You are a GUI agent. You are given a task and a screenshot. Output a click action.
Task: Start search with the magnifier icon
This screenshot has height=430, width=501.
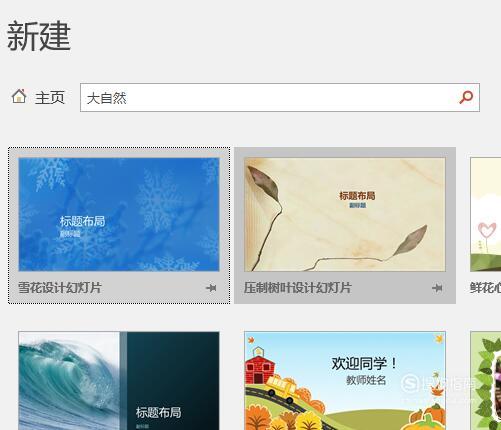(466, 97)
